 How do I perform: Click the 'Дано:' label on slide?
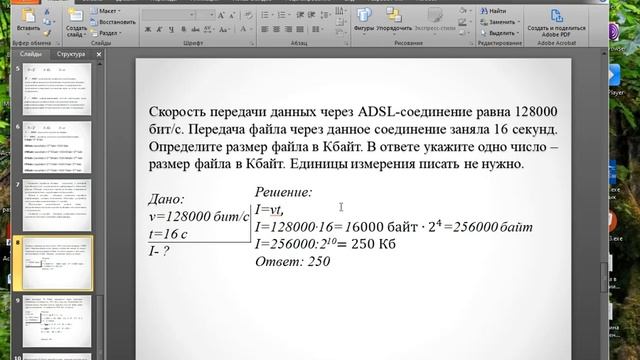(x=166, y=199)
